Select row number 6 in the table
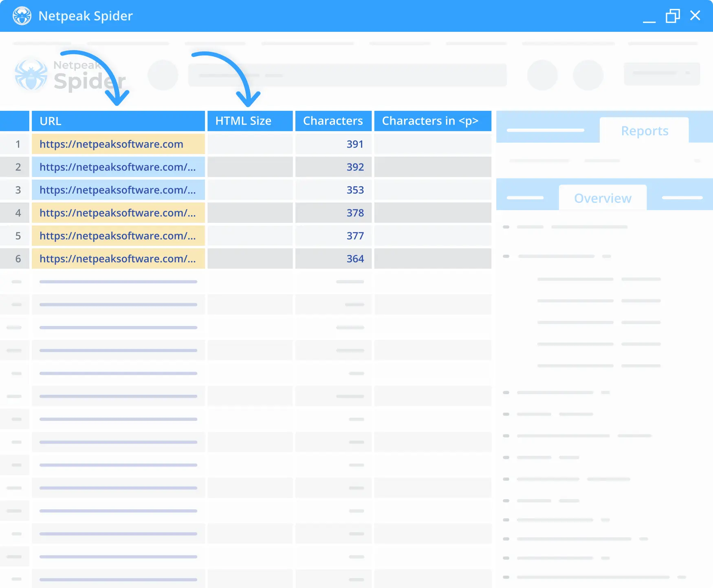The height and width of the screenshot is (588, 713). 15,258
